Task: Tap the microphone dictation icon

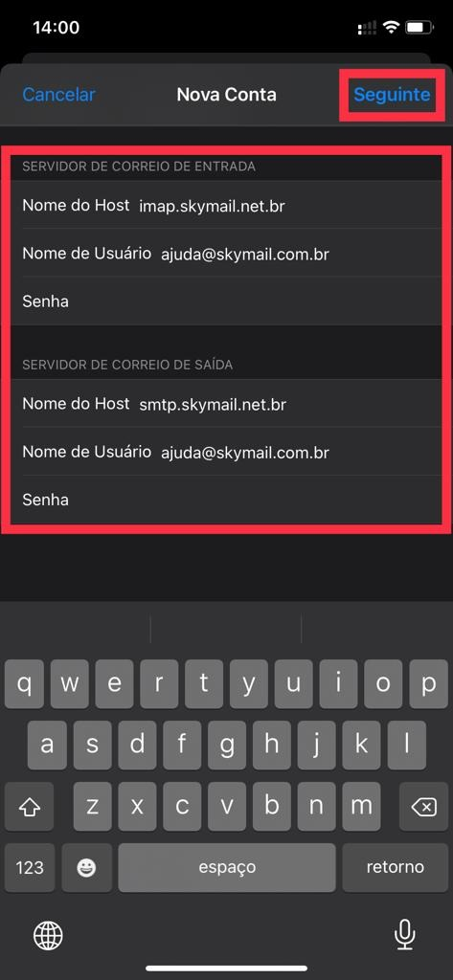Action: tap(404, 935)
